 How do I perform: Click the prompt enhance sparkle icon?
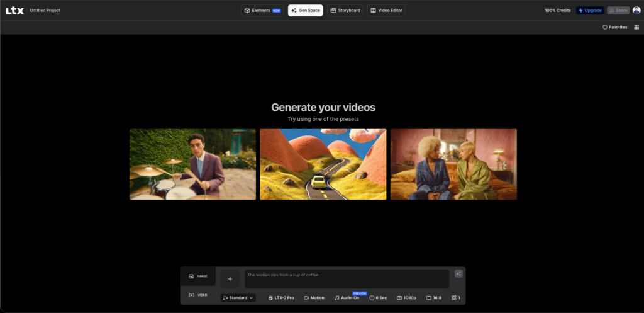coord(458,273)
